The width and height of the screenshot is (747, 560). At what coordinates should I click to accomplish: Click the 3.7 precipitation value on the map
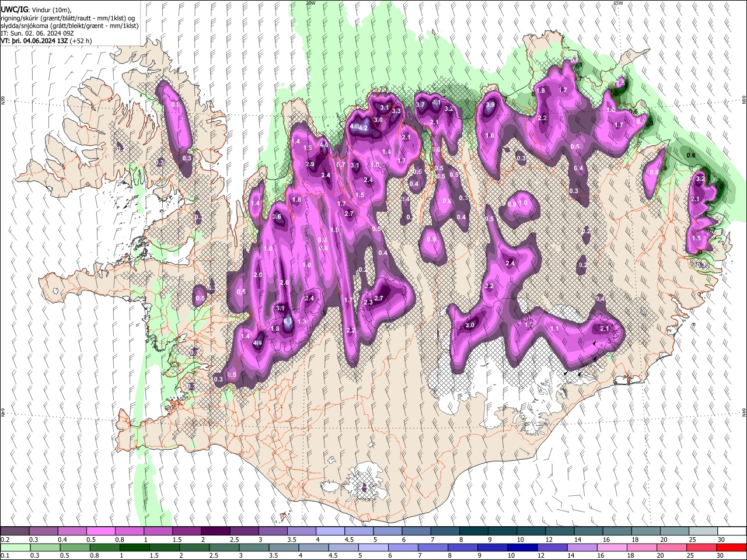click(x=420, y=104)
